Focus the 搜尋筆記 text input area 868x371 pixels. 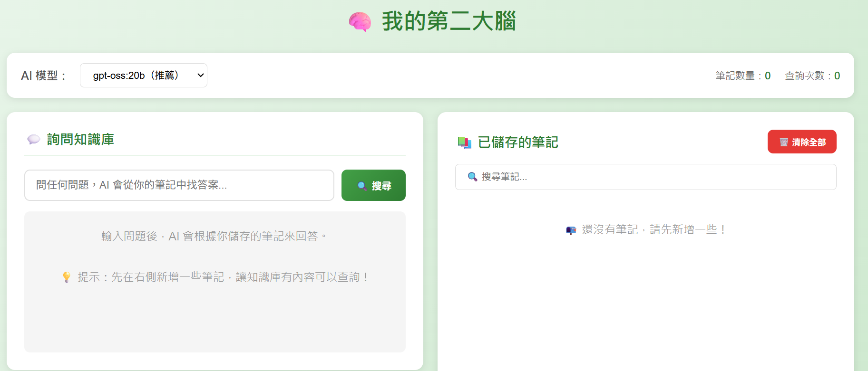point(656,177)
